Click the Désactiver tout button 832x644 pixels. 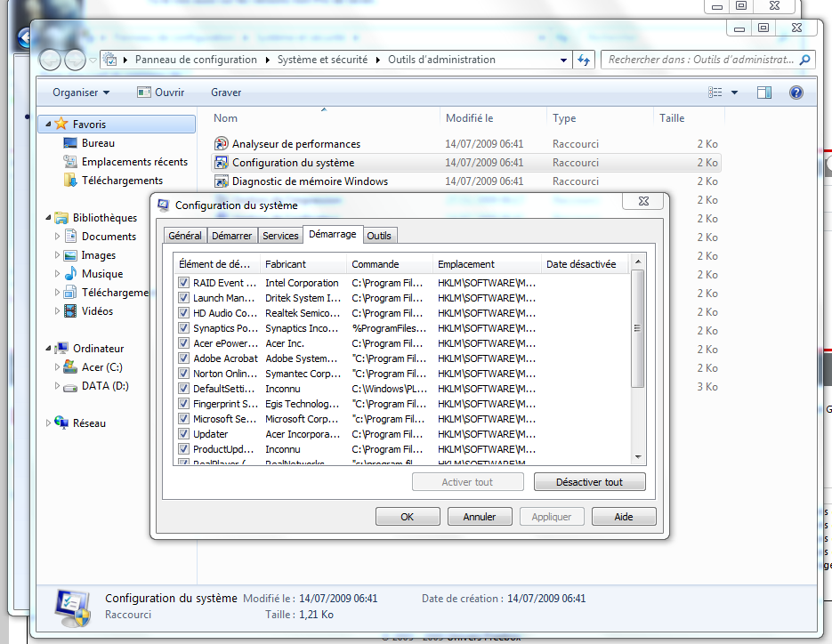(x=589, y=482)
